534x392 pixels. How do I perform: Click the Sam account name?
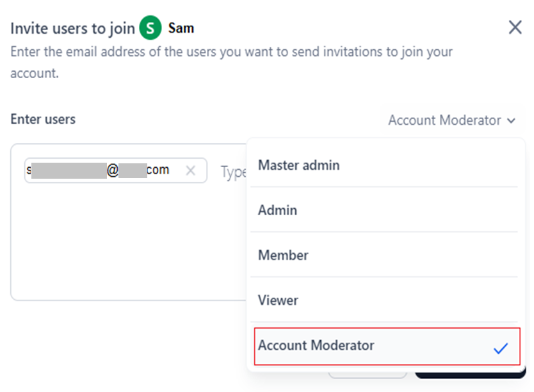[x=181, y=28]
